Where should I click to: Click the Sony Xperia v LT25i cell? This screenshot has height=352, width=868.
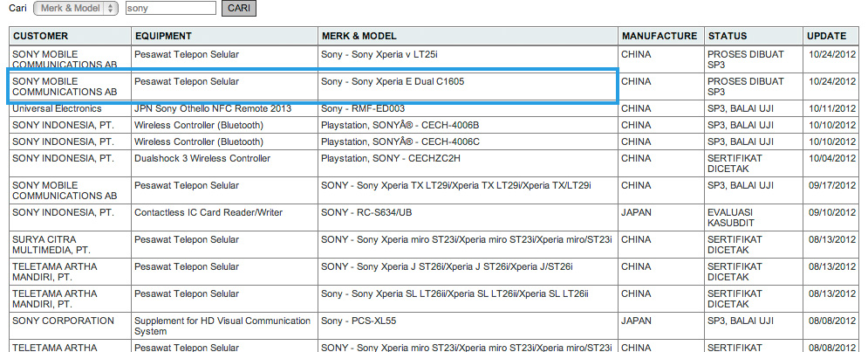pyautogui.click(x=468, y=59)
